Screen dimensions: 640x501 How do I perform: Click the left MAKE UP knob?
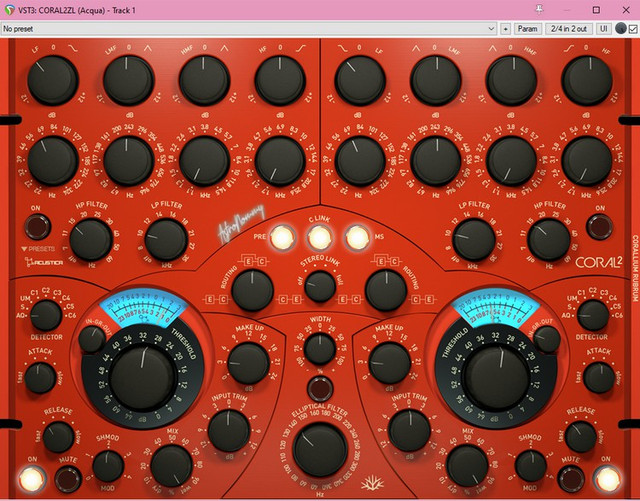(x=248, y=363)
